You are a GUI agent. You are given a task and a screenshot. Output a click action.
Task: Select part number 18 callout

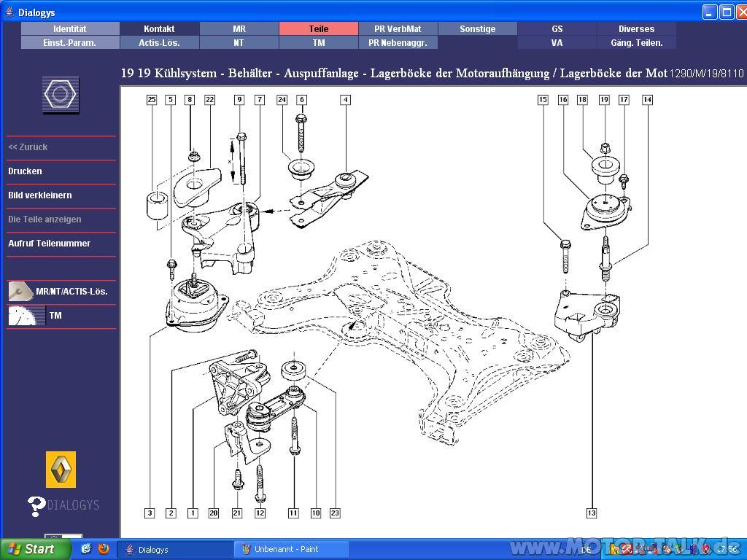point(582,99)
